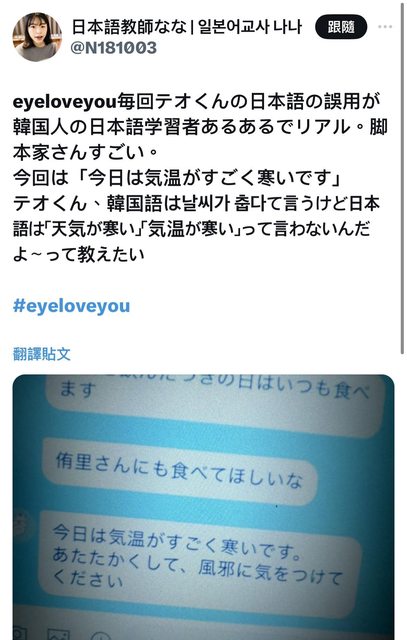Open the #eyeloveyou hashtag
The image size is (407, 640).
pos(71,306)
